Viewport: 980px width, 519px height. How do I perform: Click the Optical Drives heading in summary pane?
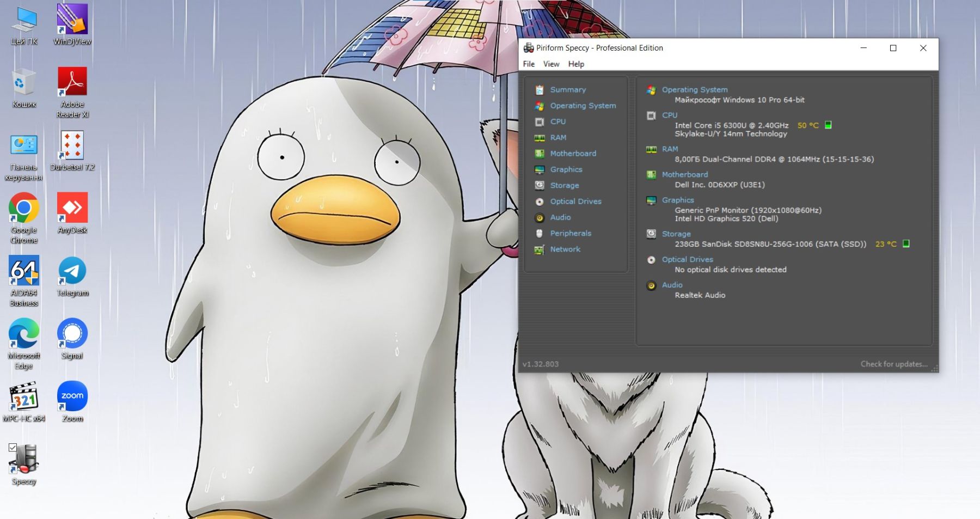coord(688,260)
